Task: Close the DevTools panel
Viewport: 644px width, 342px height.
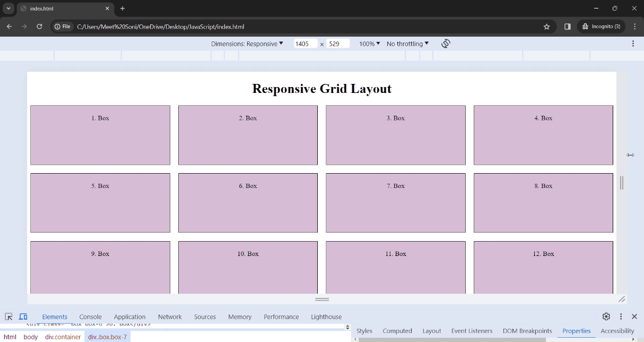Action: coord(634,317)
